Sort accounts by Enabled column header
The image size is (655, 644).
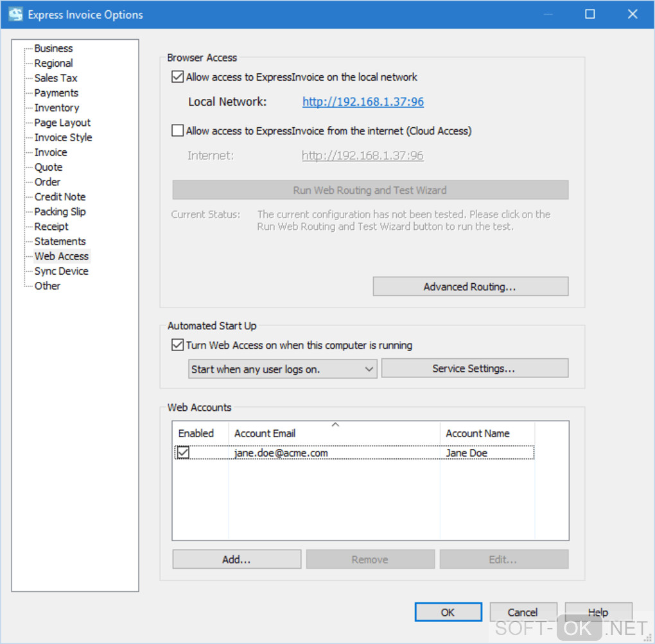click(x=200, y=433)
